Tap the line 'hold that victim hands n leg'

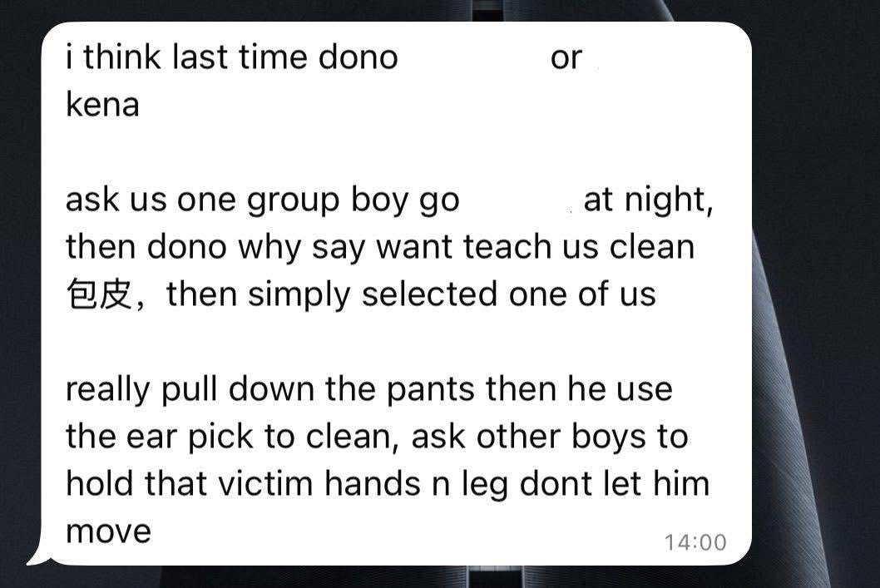pos(287,484)
